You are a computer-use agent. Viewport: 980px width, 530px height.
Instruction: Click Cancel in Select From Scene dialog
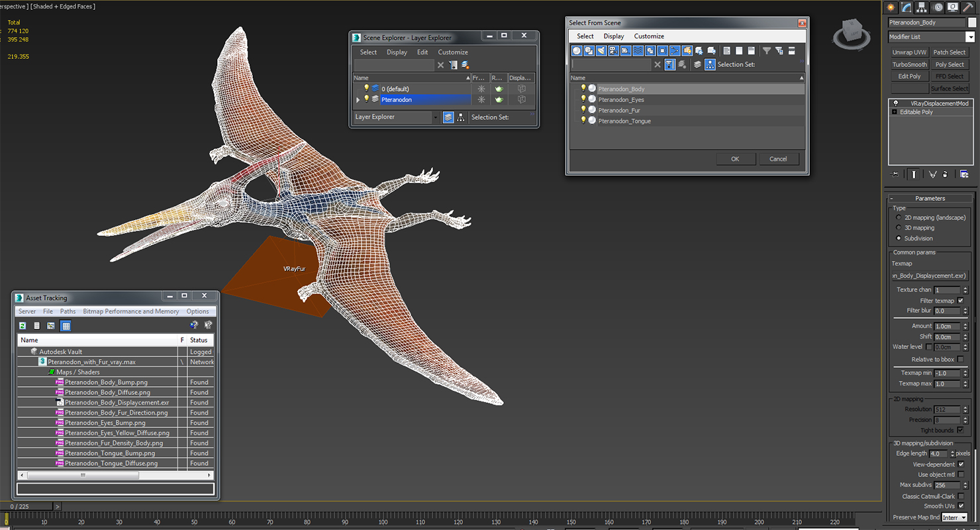(778, 159)
